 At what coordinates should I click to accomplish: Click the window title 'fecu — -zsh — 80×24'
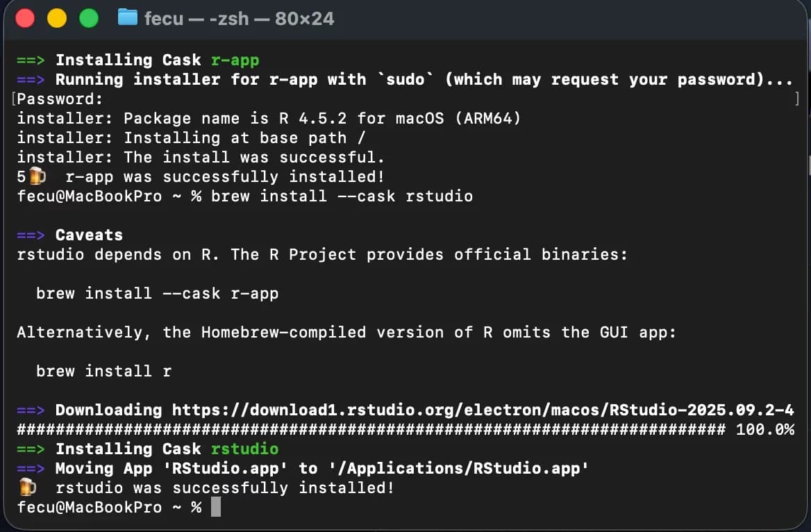tap(239, 18)
